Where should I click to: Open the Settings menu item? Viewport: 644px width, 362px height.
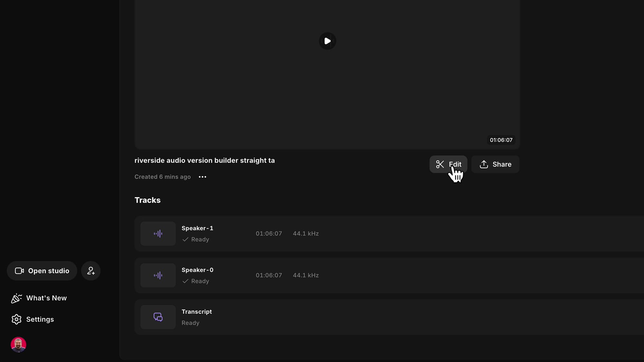(x=40, y=319)
